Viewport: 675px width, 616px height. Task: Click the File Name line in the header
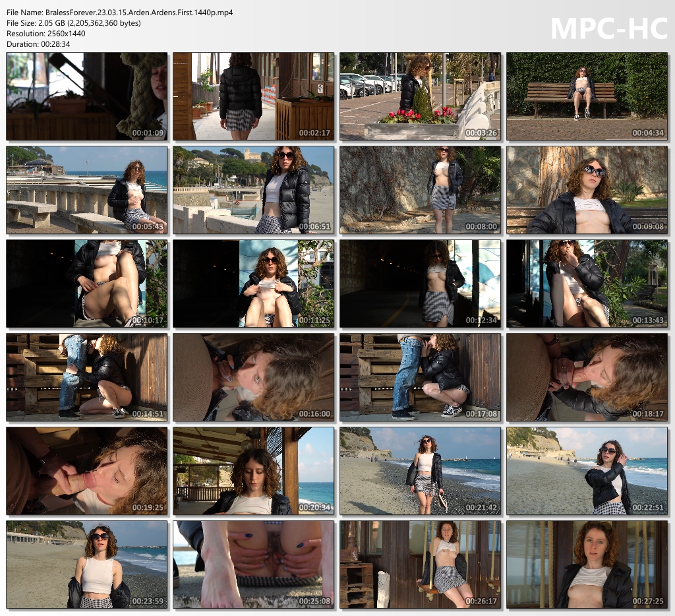pos(120,13)
